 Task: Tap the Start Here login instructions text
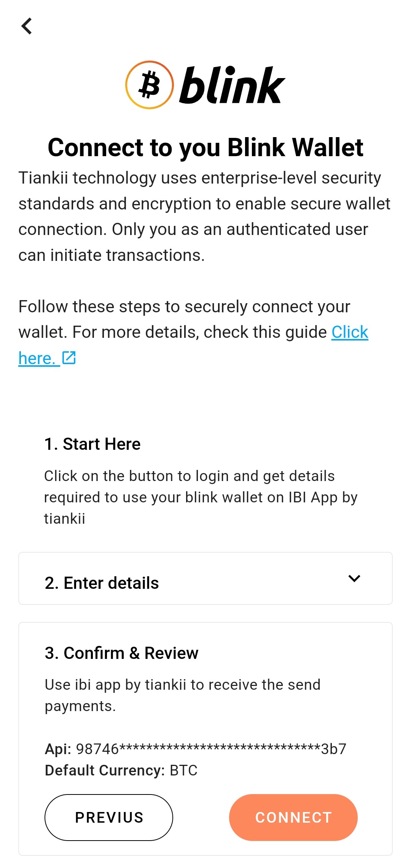coord(201,497)
